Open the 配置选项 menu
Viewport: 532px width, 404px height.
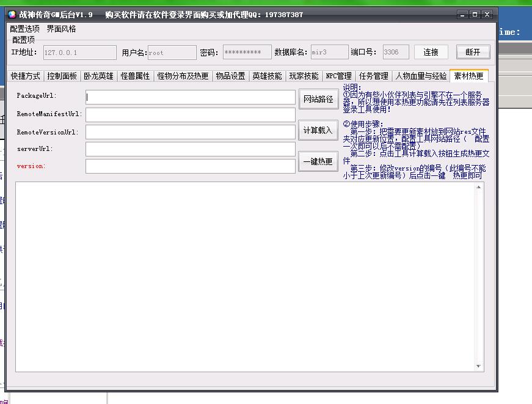tap(24, 29)
